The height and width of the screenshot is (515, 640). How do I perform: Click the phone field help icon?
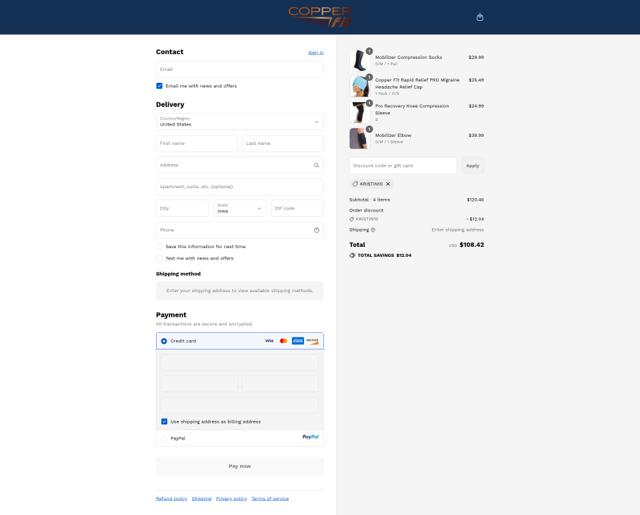[316, 230]
